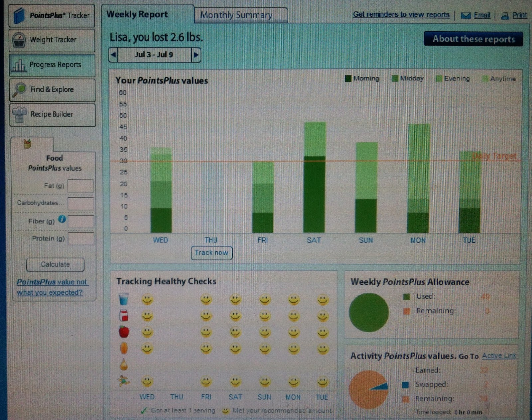Open Recipe Builder from sidebar
Image resolution: width=532 pixels, height=420 pixels.
coord(53,115)
